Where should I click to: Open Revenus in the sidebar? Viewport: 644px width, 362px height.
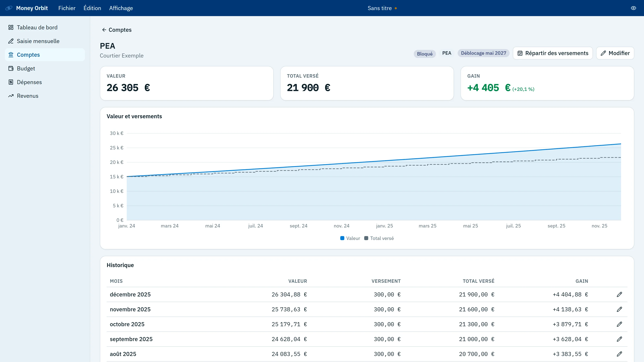pyautogui.click(x=45, y=96)
